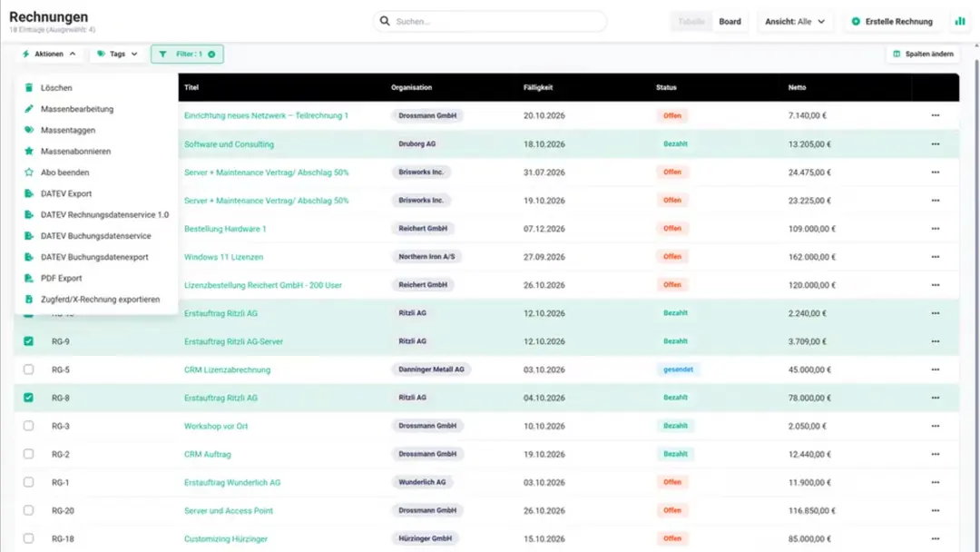980x552 pixels.
Task: Click into the Suchen search field
Action: [489, 21]
